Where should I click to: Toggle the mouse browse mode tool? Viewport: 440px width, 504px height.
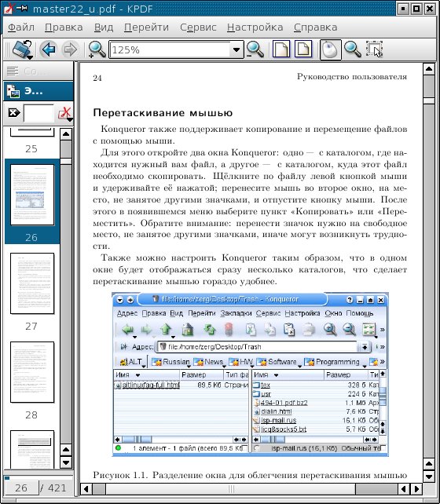(x=330, y=49)
